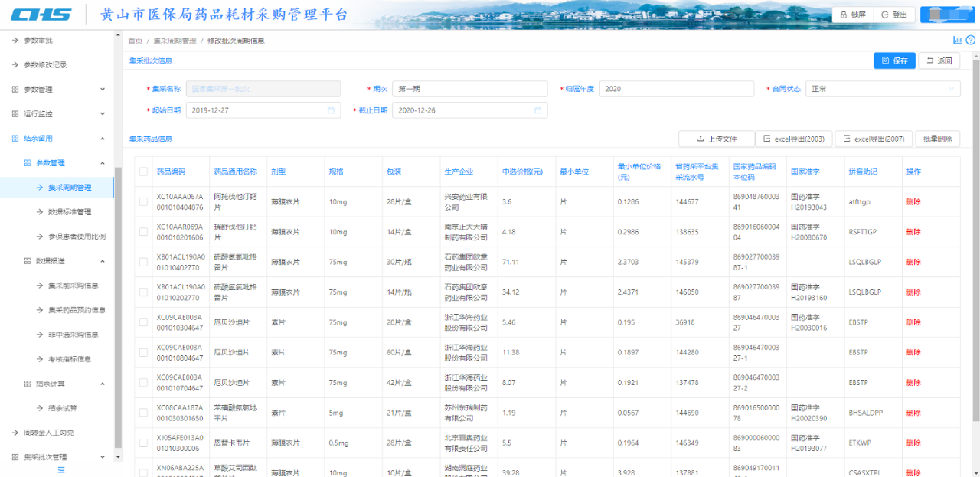Image resolution: width=980 pixels, height=477 pixels.
Task: Check the row for 阿托伐他汀钙片
Action: click(x=143, y=202)
